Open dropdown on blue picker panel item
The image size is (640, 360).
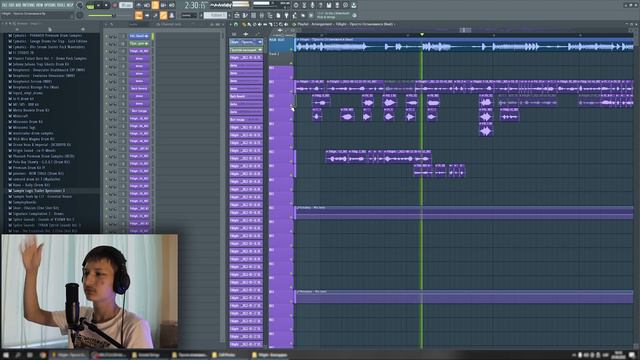pyautogui.click(x=260, y=42)
